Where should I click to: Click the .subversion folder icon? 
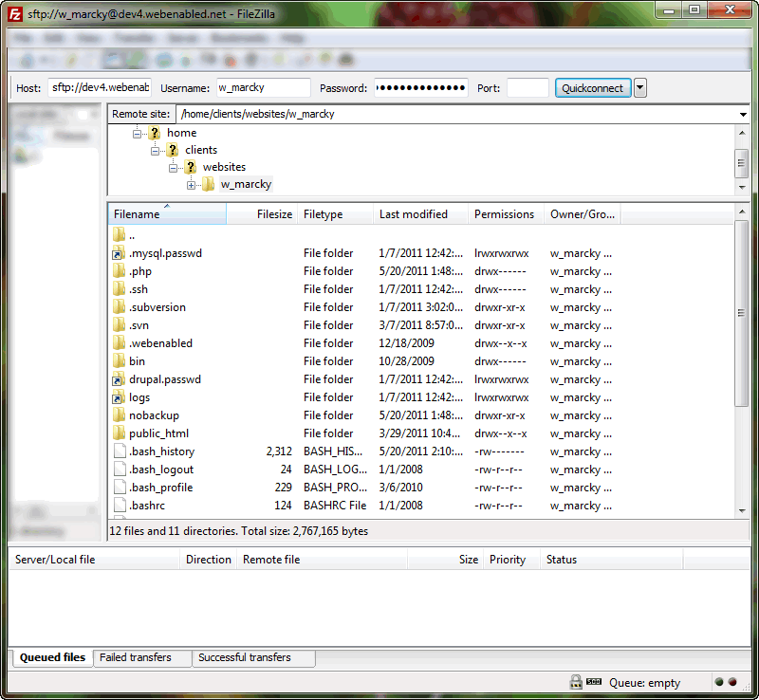[120, 307]
